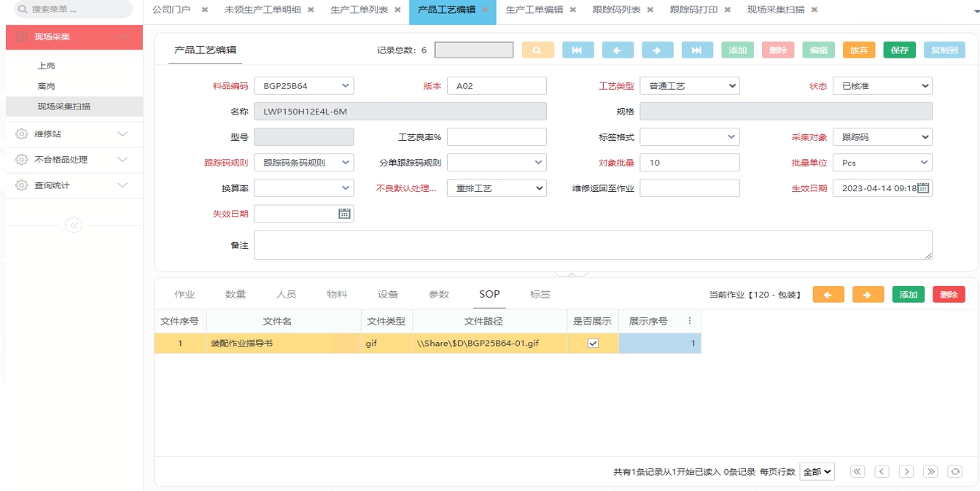This screenshot has height=491, width=980.
Task: Open the 生产工单编辑 top tab
Action: click(534, 10)
